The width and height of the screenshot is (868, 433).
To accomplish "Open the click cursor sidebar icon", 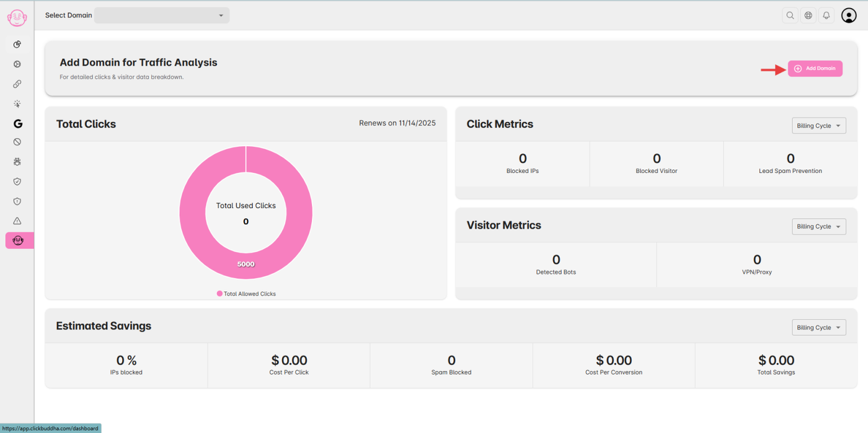I will (17, 104).
